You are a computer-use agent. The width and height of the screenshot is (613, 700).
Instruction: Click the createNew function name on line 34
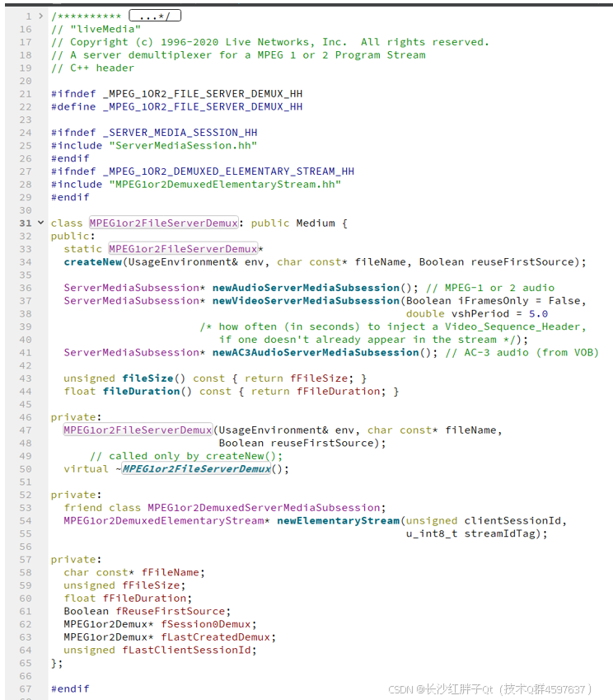93,262
